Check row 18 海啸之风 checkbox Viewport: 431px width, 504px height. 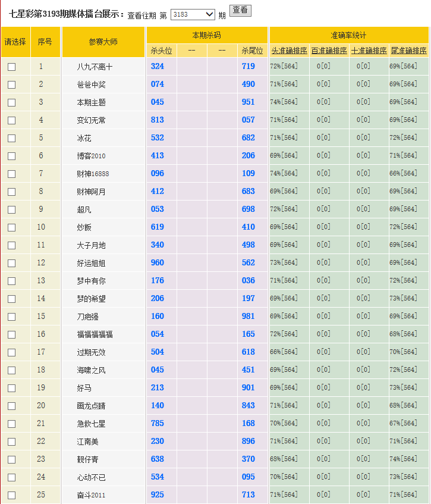pos(11,370)
